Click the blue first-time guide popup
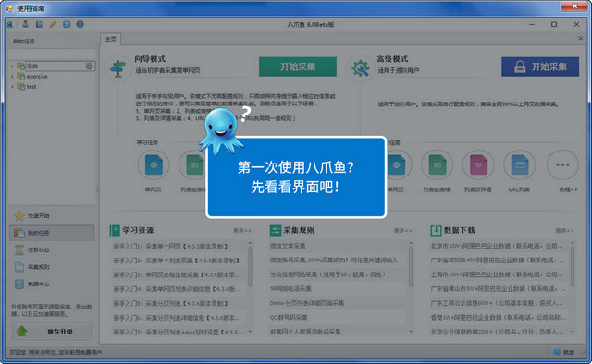Viewport: 592px width, 364px height. [x=296, y=177]
